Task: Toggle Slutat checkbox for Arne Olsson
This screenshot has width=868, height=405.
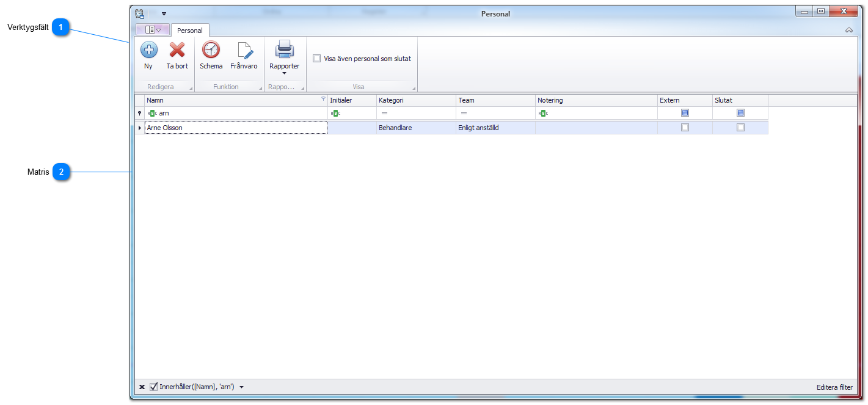Action: pos(740,128)
